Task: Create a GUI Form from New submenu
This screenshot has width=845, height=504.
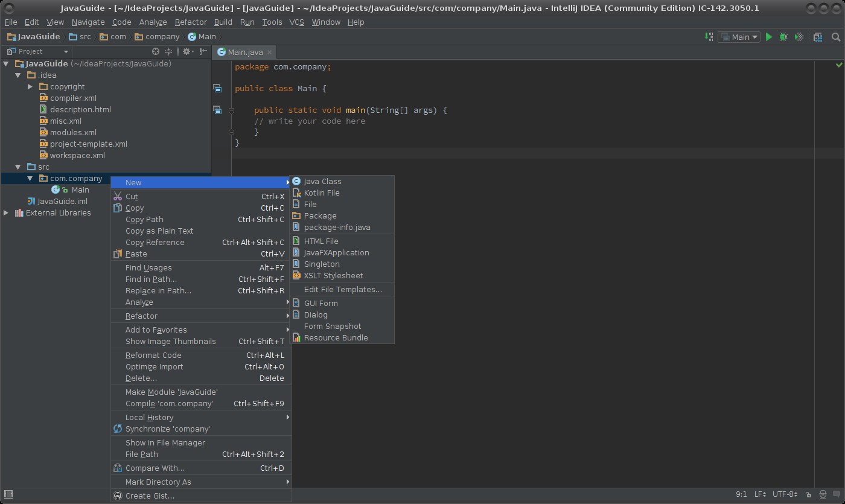Action: (342, 303)
